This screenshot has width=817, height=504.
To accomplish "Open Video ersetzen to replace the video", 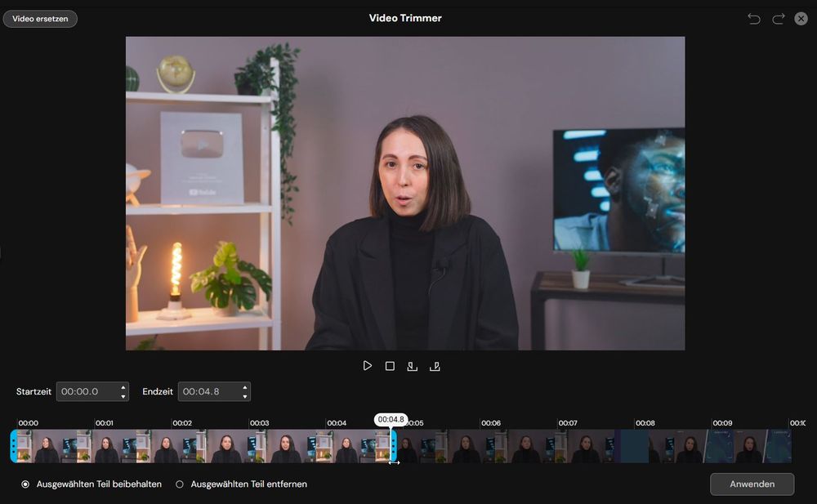I will tap(39, 18).
